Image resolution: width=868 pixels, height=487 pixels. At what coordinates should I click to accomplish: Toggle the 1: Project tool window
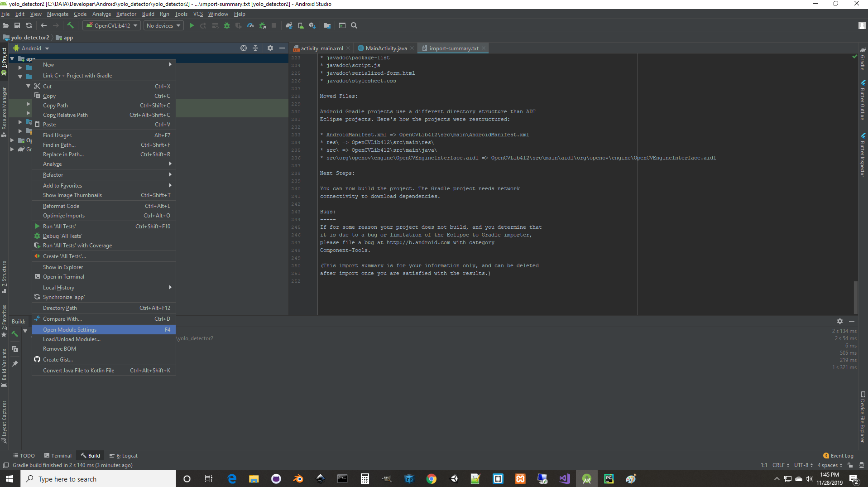pyautogui.click(x=4, y=62)
